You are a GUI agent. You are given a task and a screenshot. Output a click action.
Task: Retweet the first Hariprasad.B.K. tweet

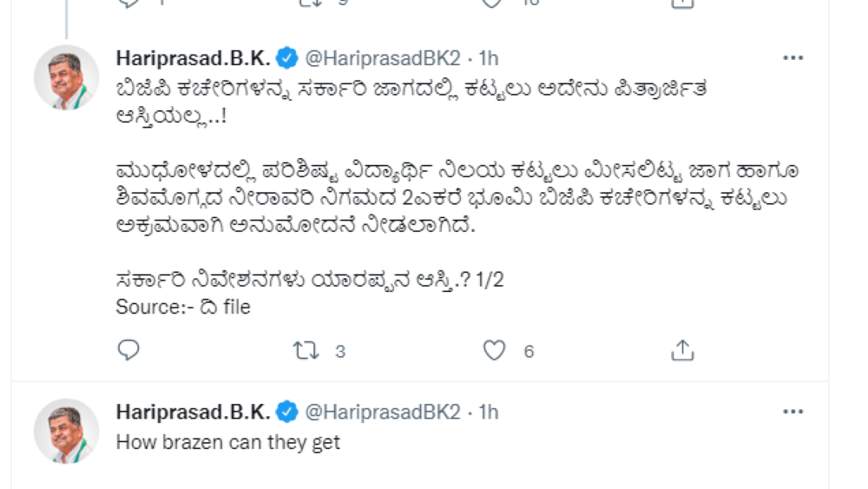pyautogui.click(x=305, y=350)
